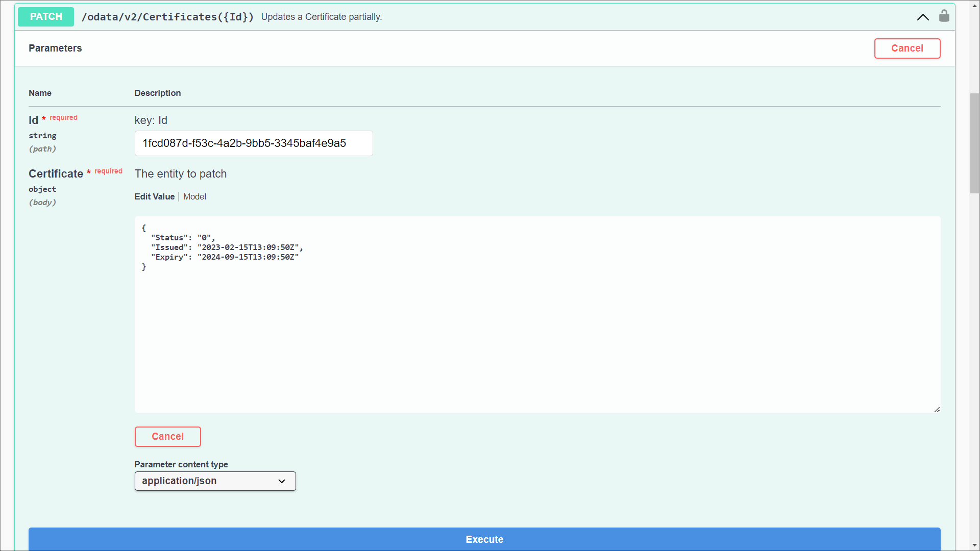
Task: Focus the Id path input field
Action: tap(253, 143)
